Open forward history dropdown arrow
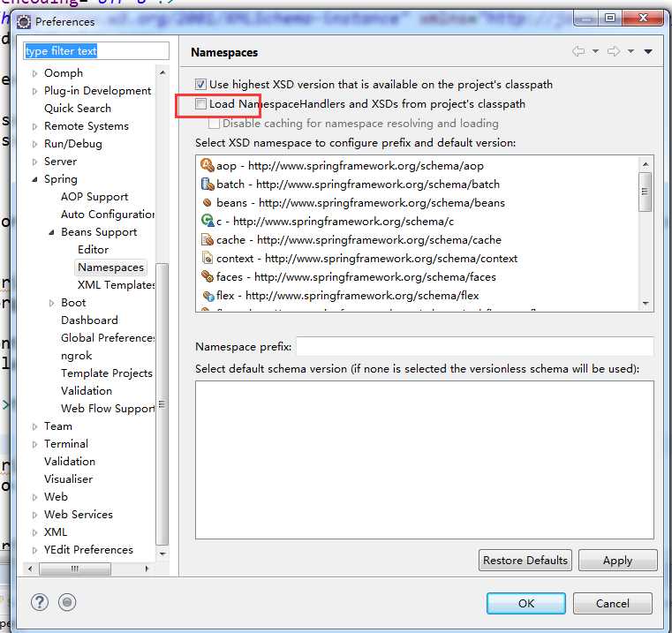This screenshot has width=672, height=633. coord(630,51)
